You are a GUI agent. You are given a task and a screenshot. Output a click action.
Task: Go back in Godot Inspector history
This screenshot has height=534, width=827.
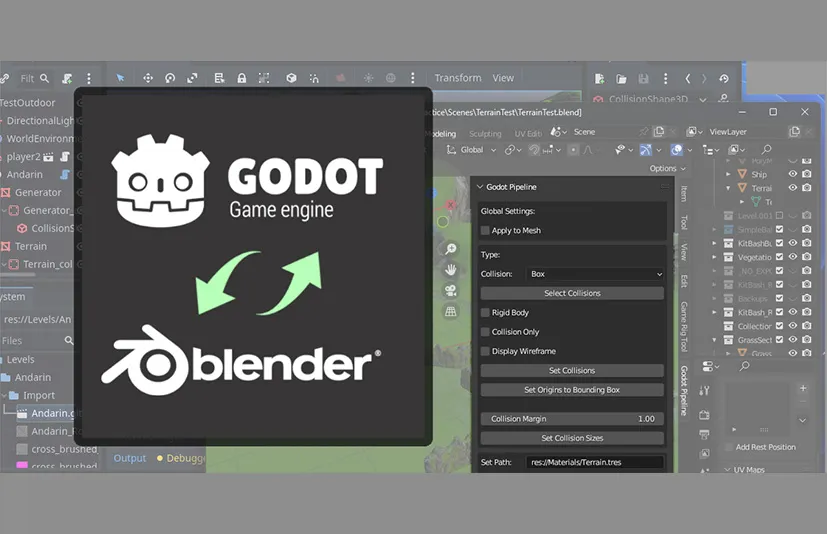click(688, 79)
